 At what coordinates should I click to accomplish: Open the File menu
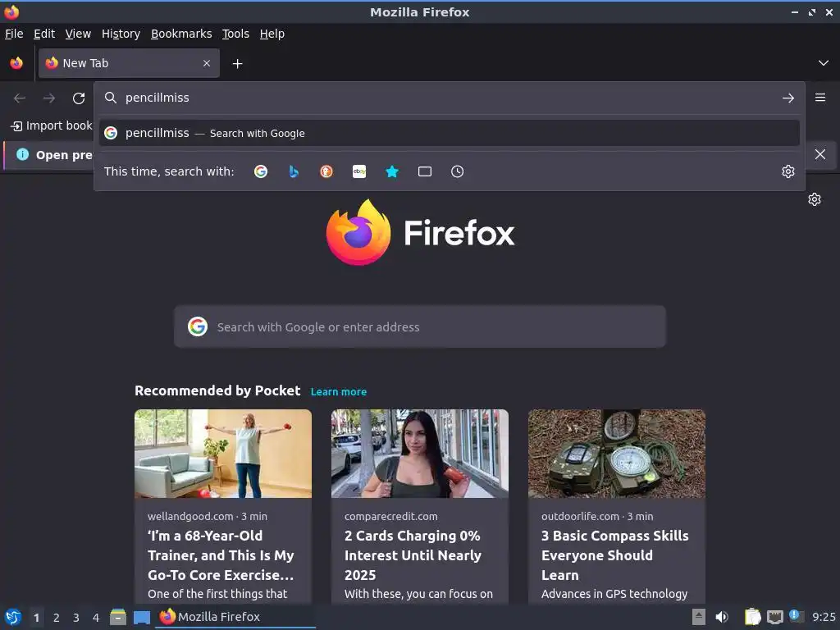pyautogui.click(x=14, y=34)
